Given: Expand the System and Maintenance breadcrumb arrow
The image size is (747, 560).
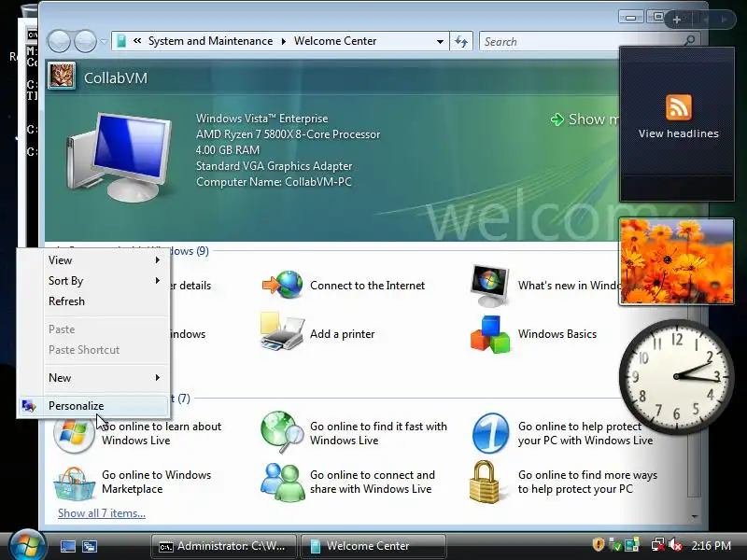Looking at the screenshot, I should coord(284,41).
